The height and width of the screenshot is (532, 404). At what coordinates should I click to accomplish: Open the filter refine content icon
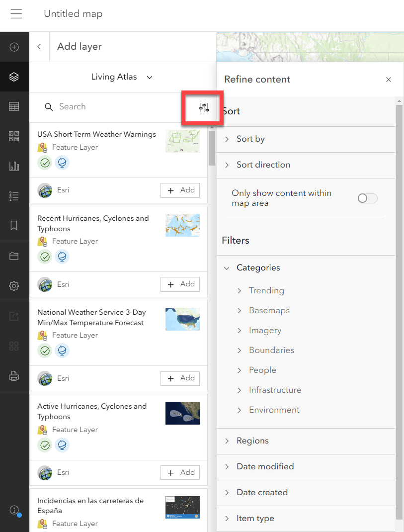204,107
